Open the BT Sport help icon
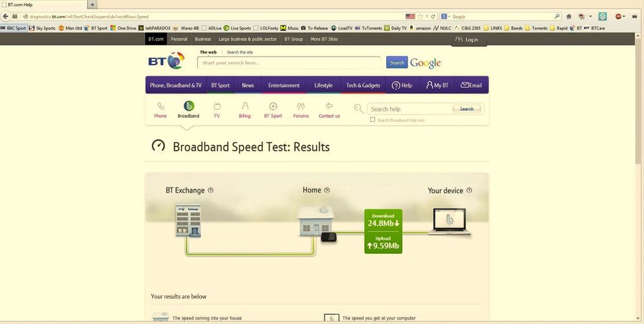This screenshot has height=324, width=644. pos(273,106)
